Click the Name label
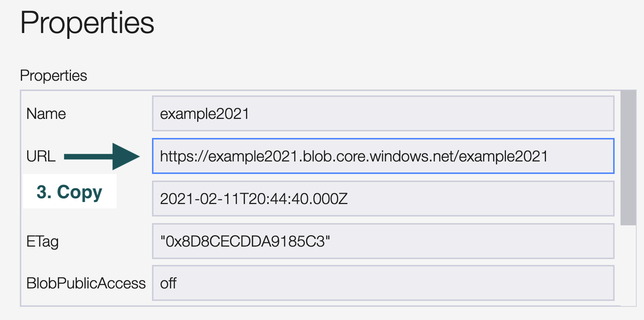Image resolution: width=644 pixels, height=320 pixels. pos(46,114)
